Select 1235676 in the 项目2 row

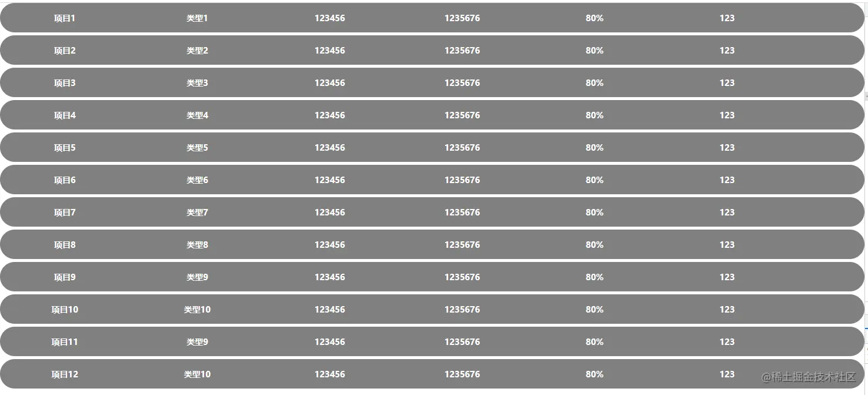point(462,51)
